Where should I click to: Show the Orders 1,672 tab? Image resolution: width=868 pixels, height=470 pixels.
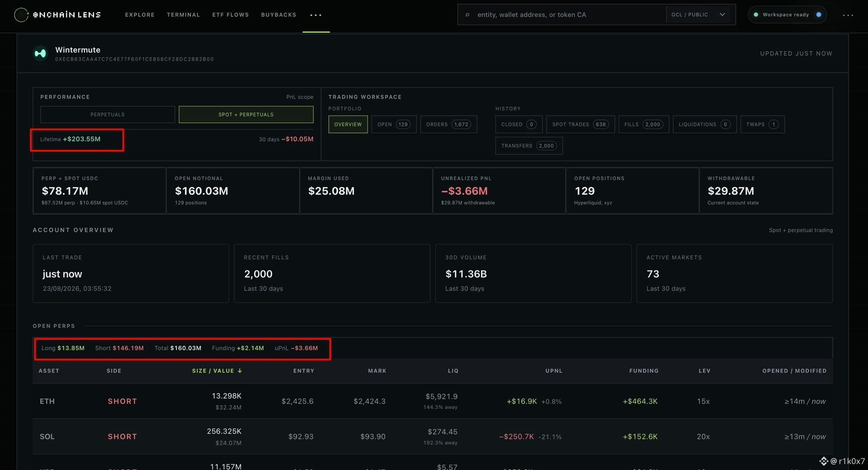(449, 124)
